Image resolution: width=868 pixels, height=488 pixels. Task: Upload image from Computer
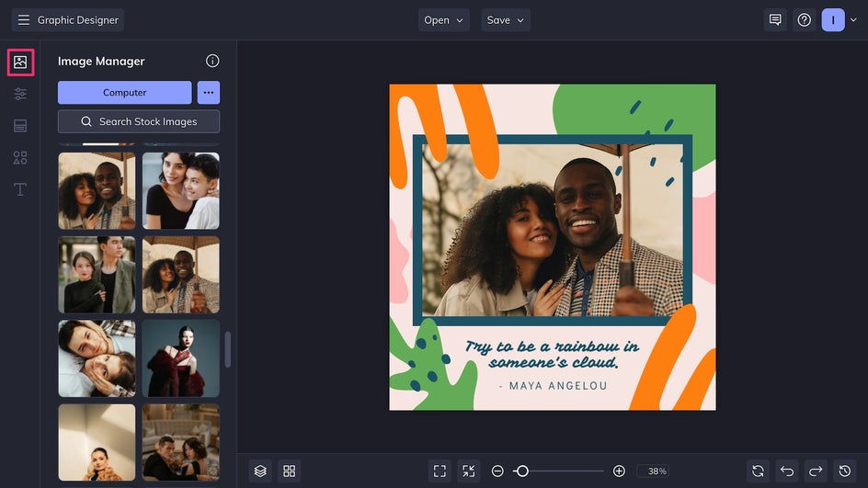[124, 93]
